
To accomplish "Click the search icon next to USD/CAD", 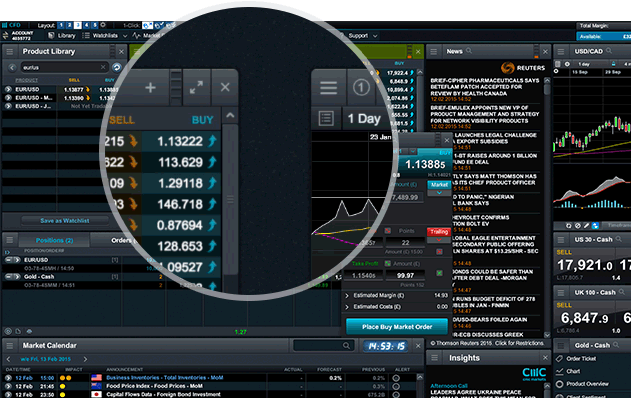I will coord(609,51).
